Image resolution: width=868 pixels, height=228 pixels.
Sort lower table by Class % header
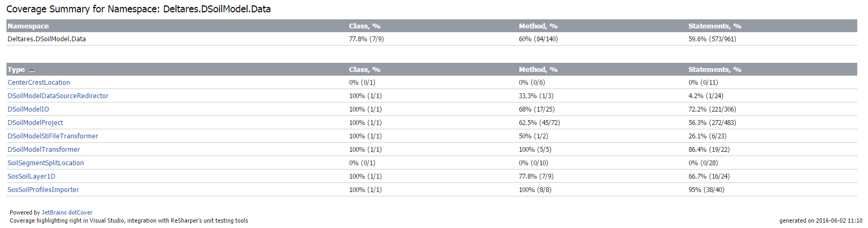point(364,70)
